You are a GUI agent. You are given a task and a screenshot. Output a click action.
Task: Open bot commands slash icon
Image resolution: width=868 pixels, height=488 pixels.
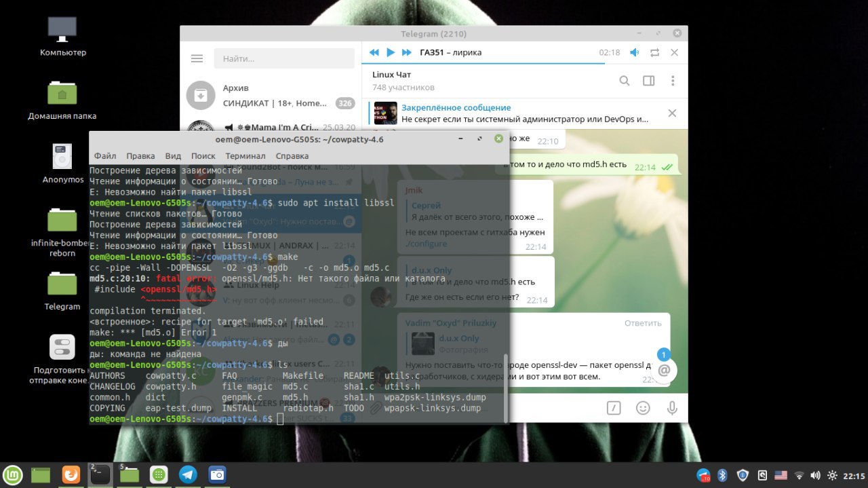613,408
